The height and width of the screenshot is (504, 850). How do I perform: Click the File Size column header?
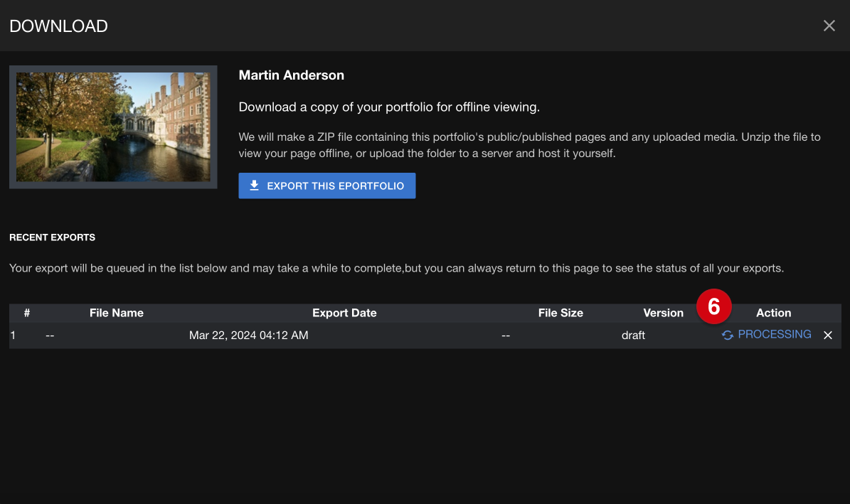pos(561,313)
